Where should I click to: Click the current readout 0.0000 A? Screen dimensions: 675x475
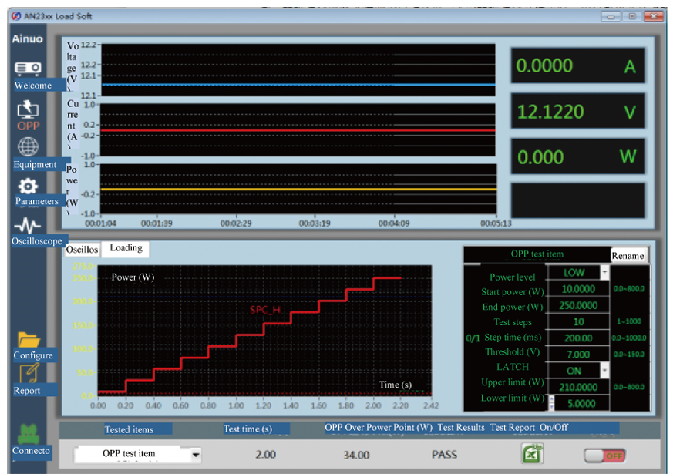click(x=577, y=66)
